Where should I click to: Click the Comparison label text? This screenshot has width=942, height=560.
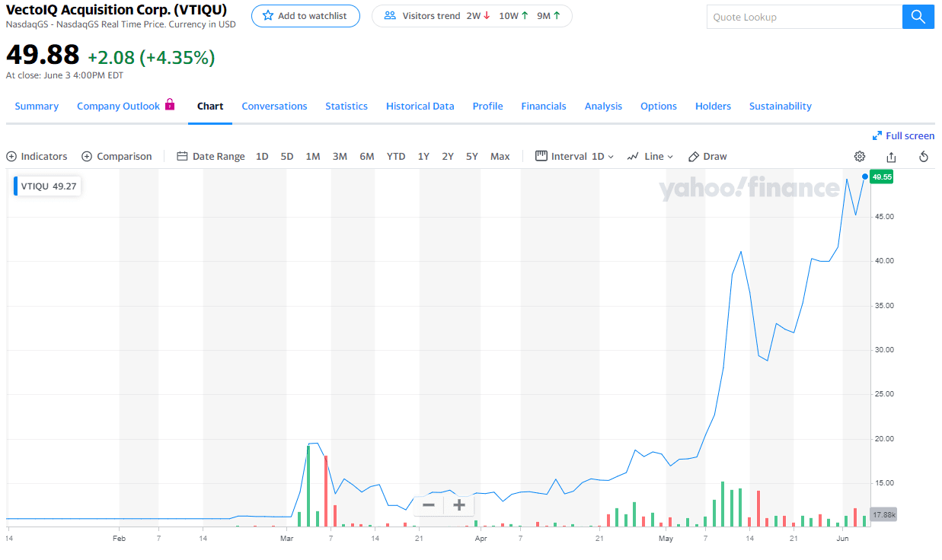(x=124, y=157)
